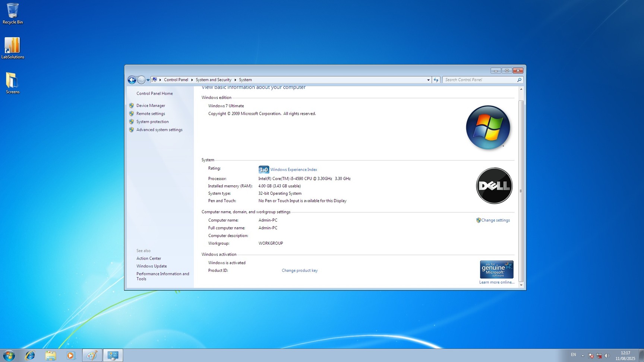Go to System and Security breadcrumb

pos(214,80)
